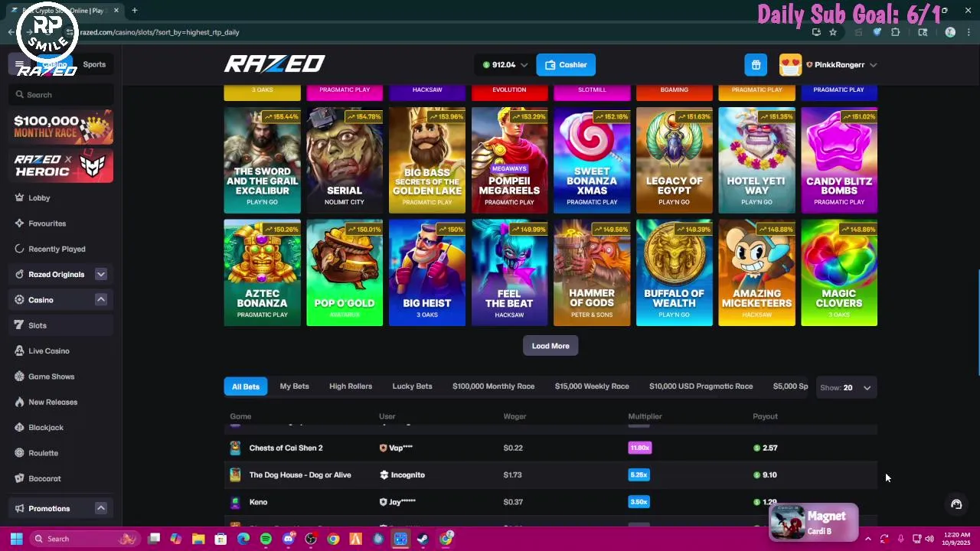The width and height of the screenshot is (980, 551).
Task: Click The Dog House - Dog or Alive row
Action: tap(550, 475)
